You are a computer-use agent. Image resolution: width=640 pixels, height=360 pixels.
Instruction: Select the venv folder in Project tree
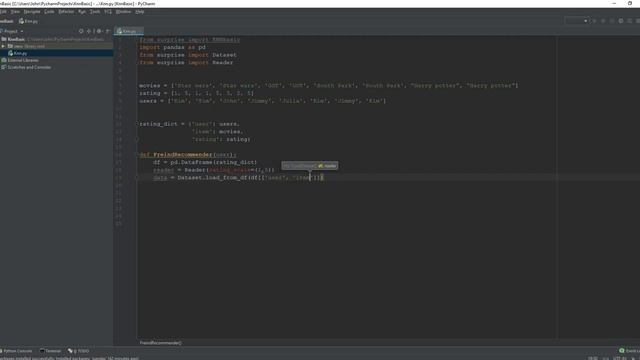point(56,46)
